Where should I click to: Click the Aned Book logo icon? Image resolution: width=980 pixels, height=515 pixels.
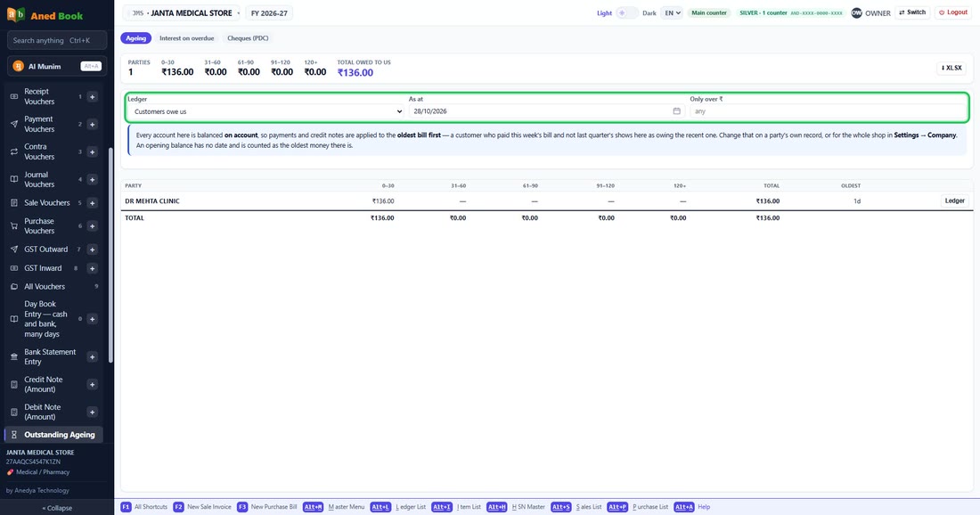16,14
